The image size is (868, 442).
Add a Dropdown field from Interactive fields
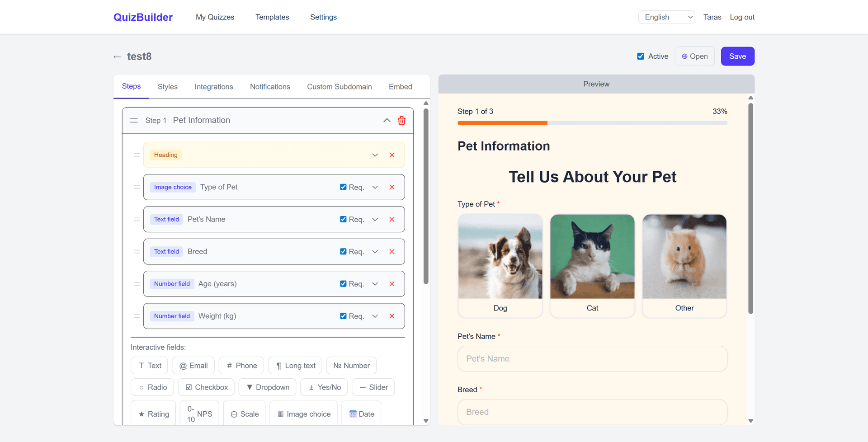point(267,387)
